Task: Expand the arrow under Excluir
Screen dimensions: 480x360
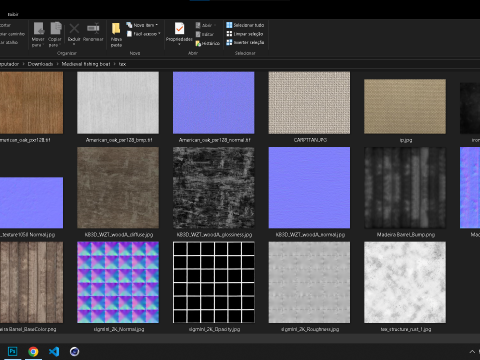Action: point(74,44)
